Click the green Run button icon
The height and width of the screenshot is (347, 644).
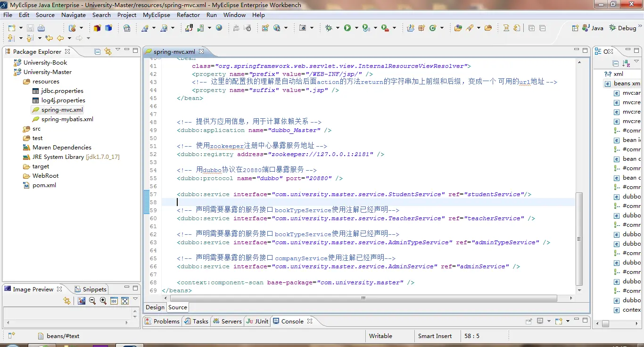tap(347, 28)
